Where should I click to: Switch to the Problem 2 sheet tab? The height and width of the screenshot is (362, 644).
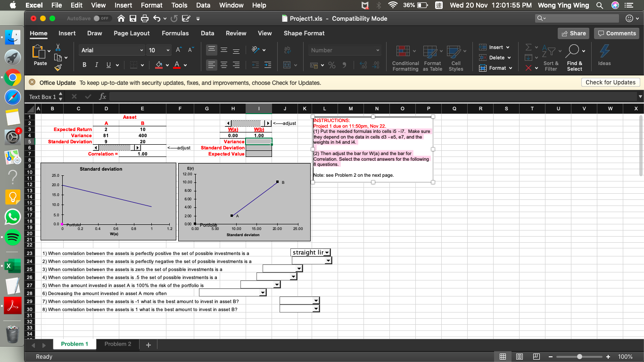(x=117, y=344)
